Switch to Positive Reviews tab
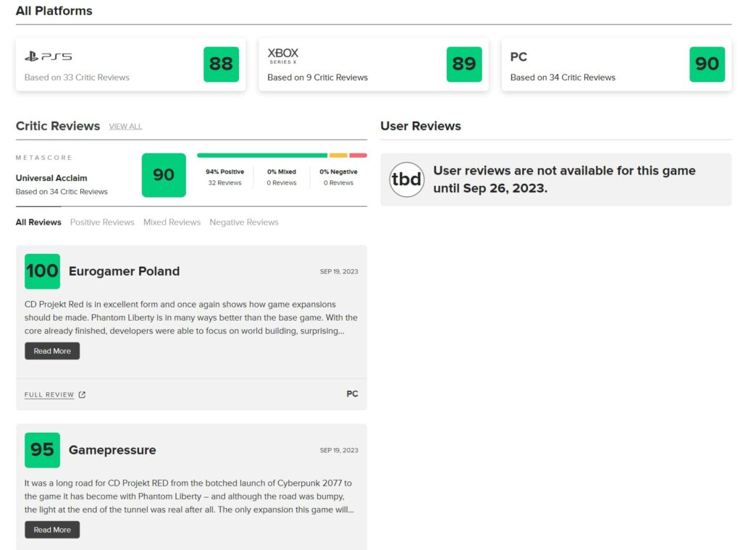The height and width of the screenshot is (550, 756). [x=102, y=222]
